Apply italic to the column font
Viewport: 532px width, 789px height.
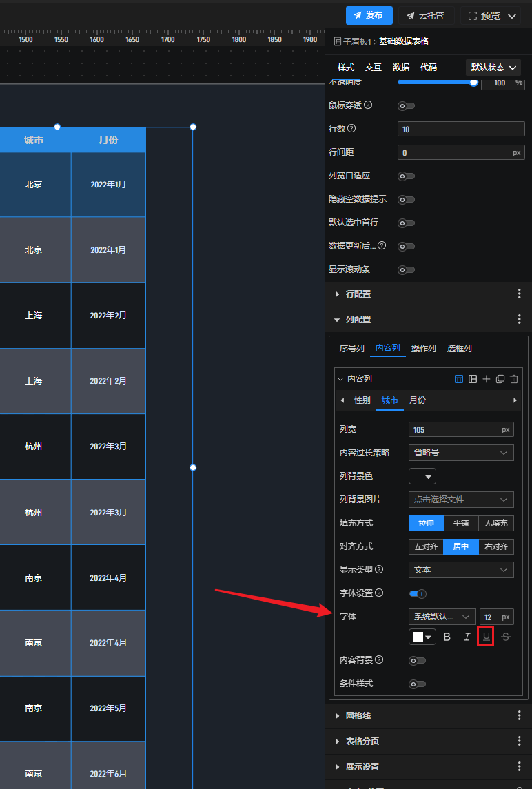(x=467, y=637)
